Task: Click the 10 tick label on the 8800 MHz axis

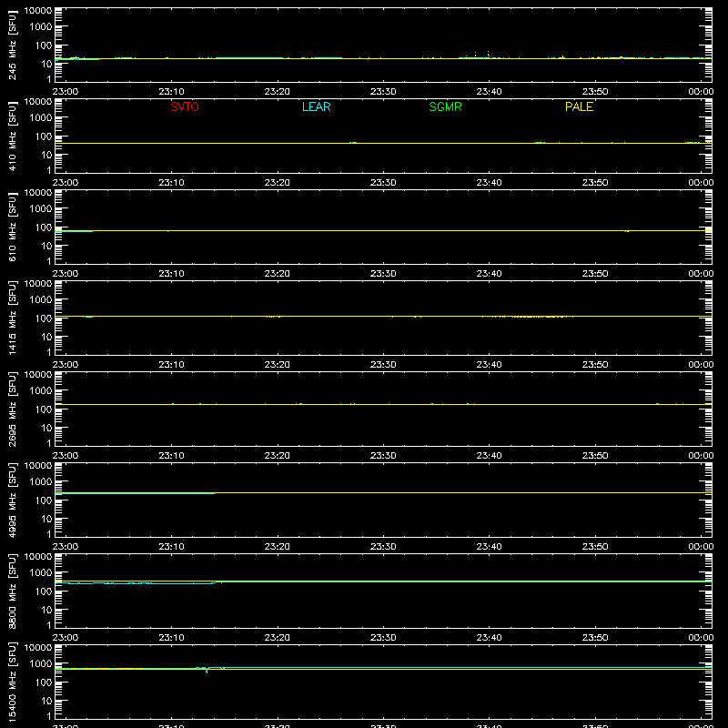Action: pos(46,610)
